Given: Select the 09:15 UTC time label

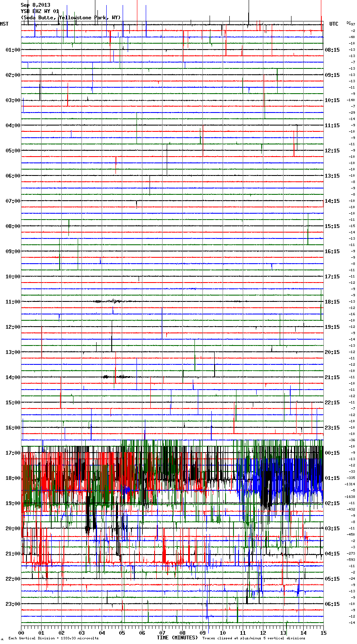Looking at the screenshot, I should (332, 75).
